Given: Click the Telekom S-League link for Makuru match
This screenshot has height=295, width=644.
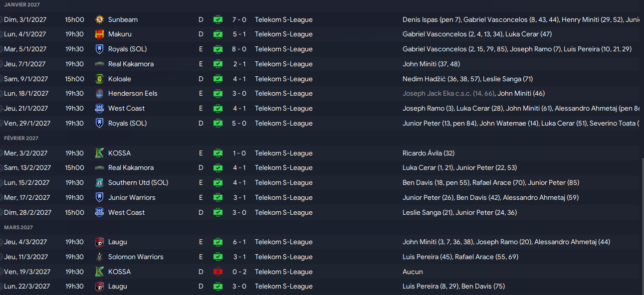Looking at the screenshot, I should (284, 34).
